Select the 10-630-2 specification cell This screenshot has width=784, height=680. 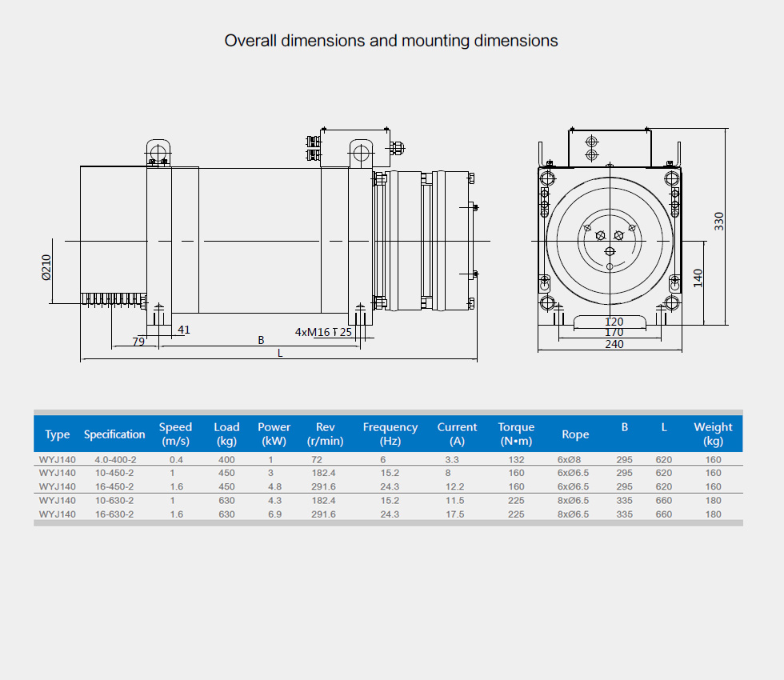tap(114, 501)
